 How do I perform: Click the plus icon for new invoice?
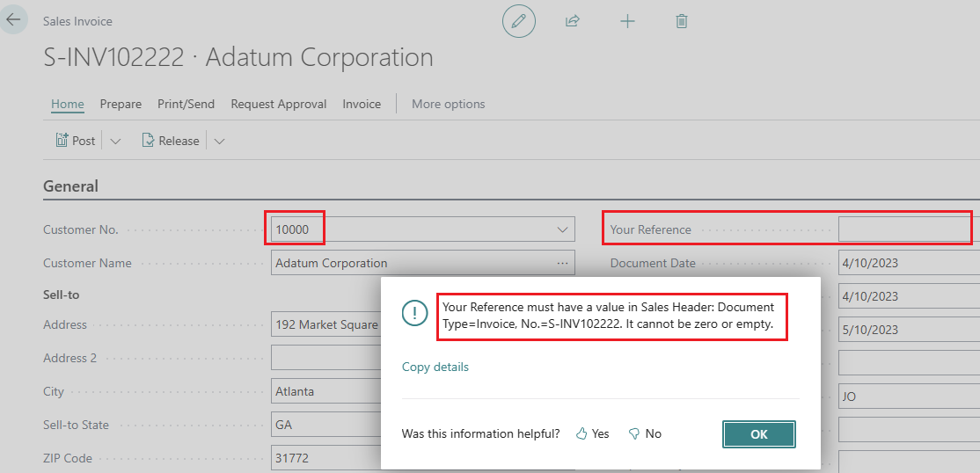click(627, 21)
